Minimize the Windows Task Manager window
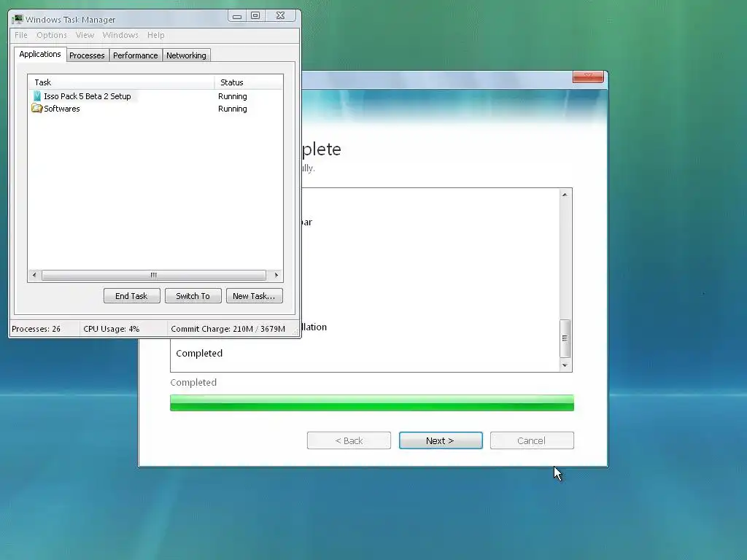This screenshot has width=747, height=560. click(x=237, y=16)
